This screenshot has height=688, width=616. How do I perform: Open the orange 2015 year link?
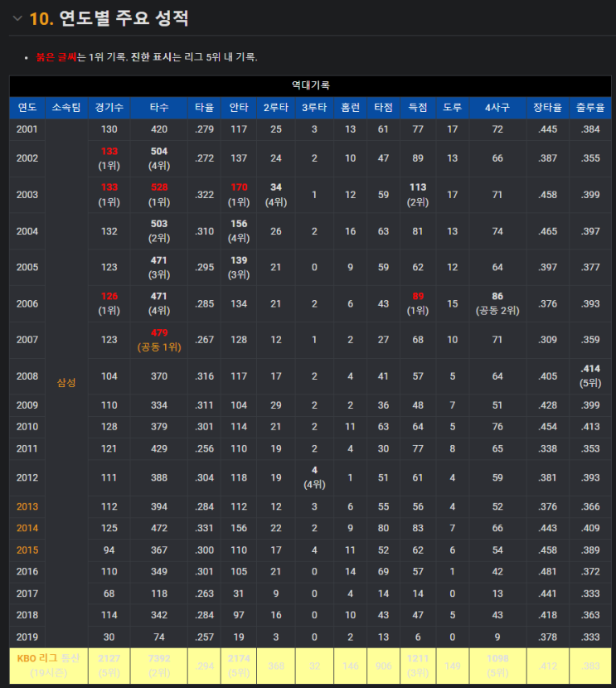coord(27,550)
